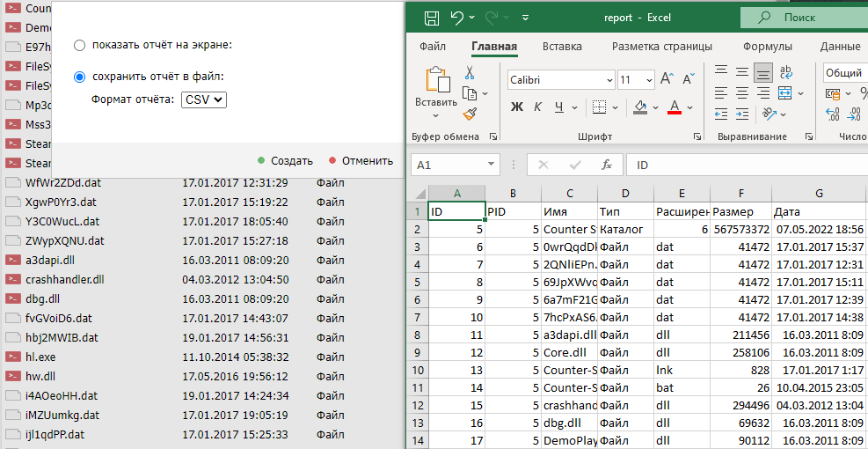The height and width of the screenshot is (449, 868).
Task: Click the Cut scissors icon
Action: coord(470,73)
